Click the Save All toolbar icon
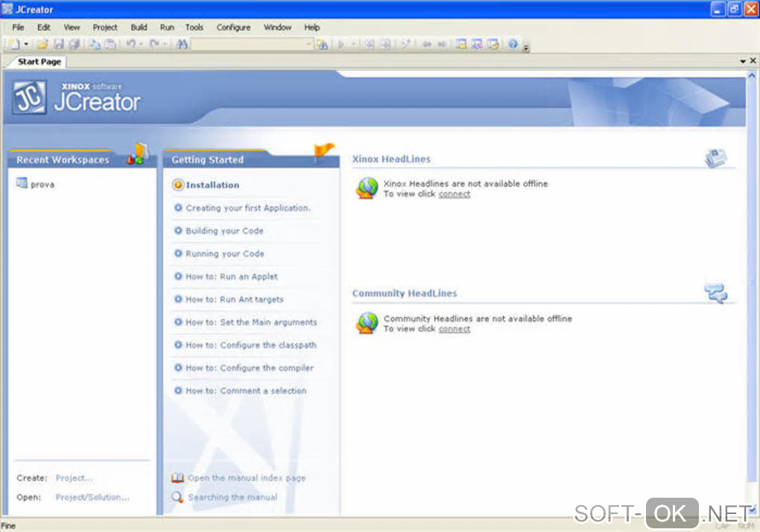This screenshot has width=760, height=532. coord(75,45)
